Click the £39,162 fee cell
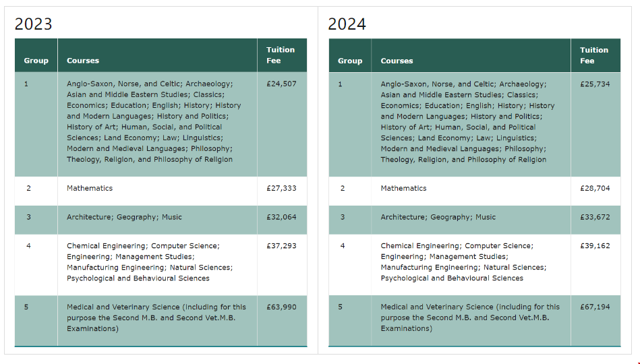 (595, 245)
